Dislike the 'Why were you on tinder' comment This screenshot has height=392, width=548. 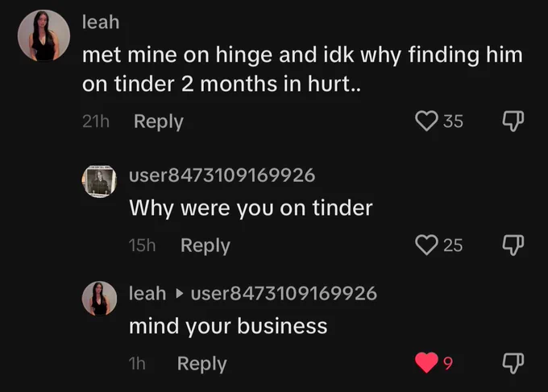[x=513, y=245]
